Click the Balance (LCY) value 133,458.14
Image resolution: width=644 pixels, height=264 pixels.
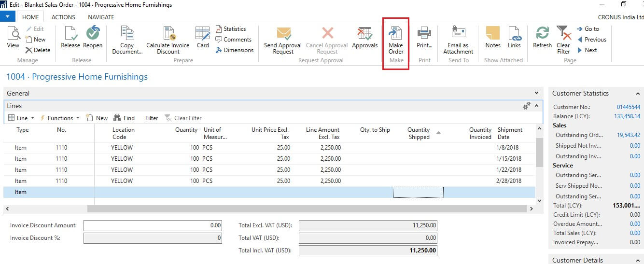pyautogui.click(x=627, y=116)
